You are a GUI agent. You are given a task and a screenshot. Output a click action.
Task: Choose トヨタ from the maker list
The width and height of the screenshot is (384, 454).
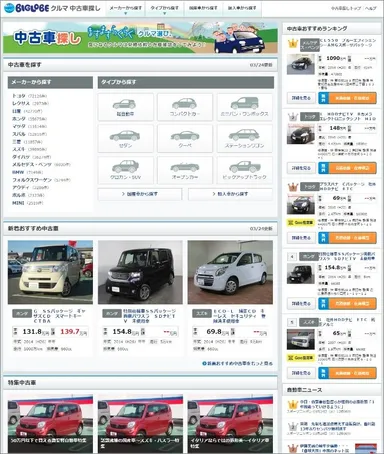(x=19, y=96)
